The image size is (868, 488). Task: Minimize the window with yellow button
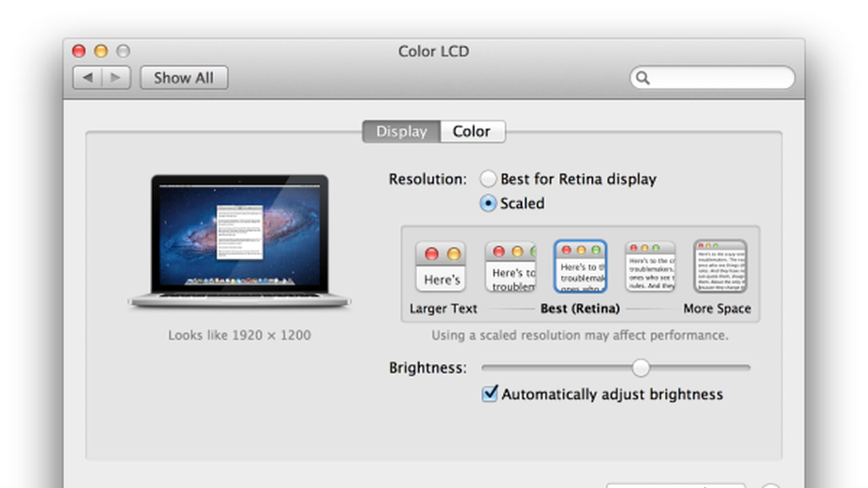[100, 51]
